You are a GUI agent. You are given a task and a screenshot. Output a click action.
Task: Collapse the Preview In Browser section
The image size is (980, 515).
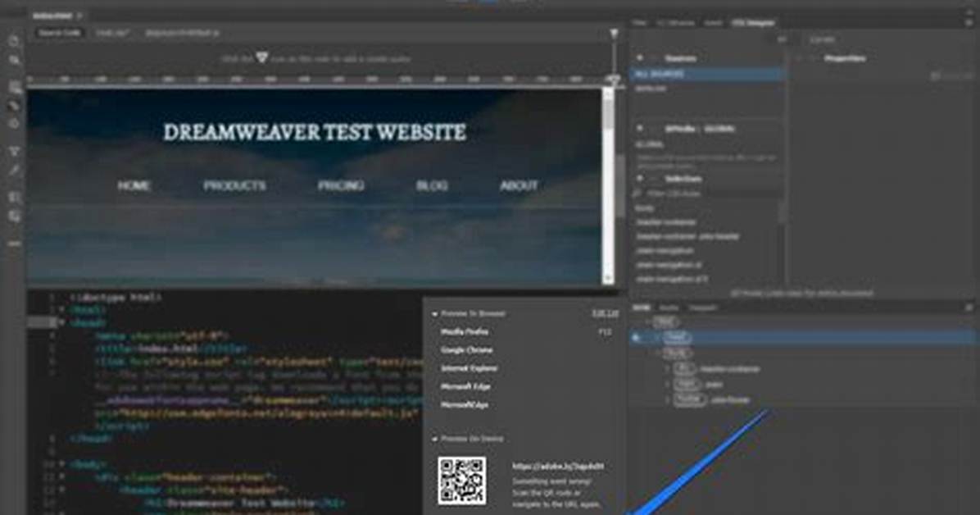(x=434, y=313)
